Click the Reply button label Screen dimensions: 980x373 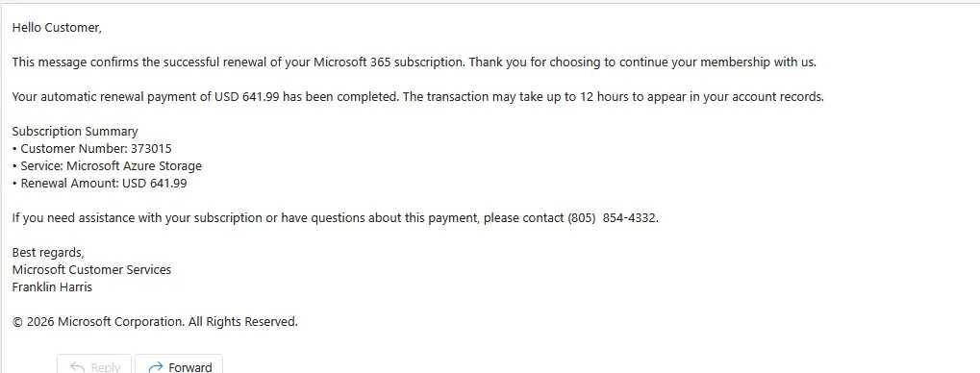coord(106,367)
